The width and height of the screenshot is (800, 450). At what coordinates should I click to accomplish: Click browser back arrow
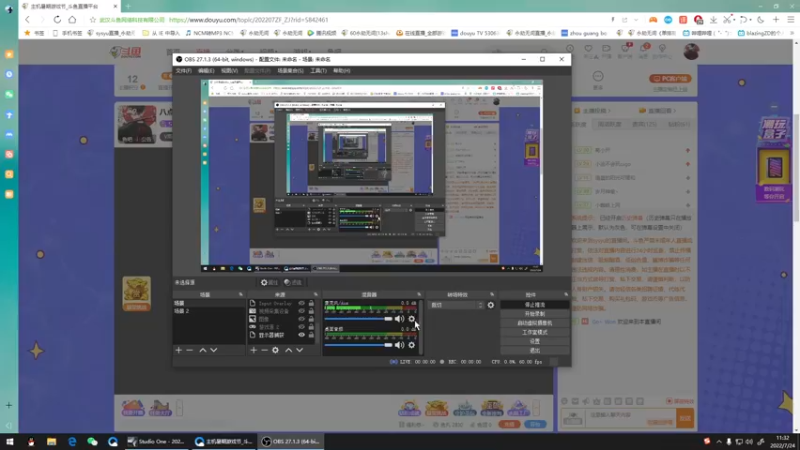click(x=28, y=20)
